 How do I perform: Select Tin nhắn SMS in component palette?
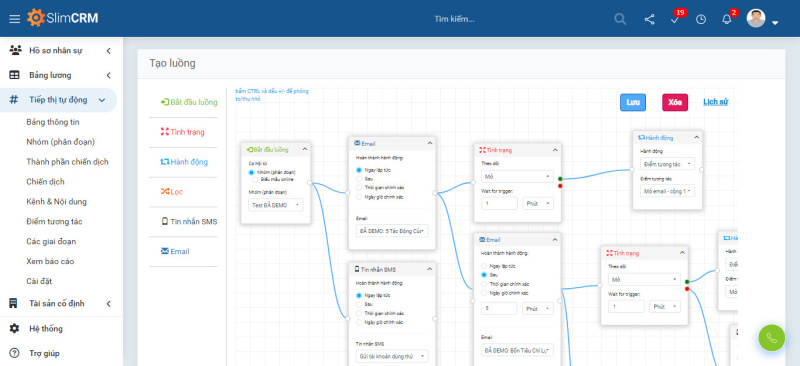point(189,222)
